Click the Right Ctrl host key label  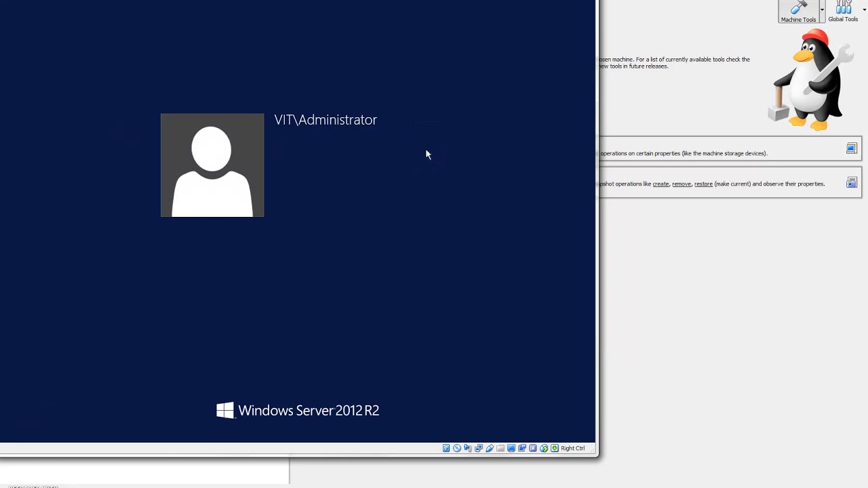(x=573, y=448)
